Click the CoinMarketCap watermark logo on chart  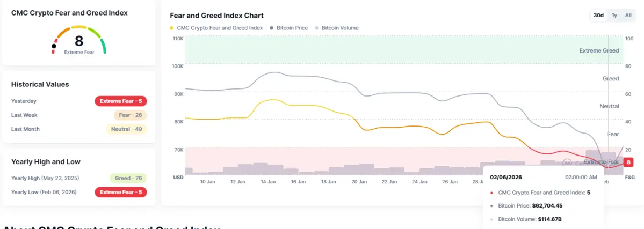pyautogui.click(x=567, y=162)
